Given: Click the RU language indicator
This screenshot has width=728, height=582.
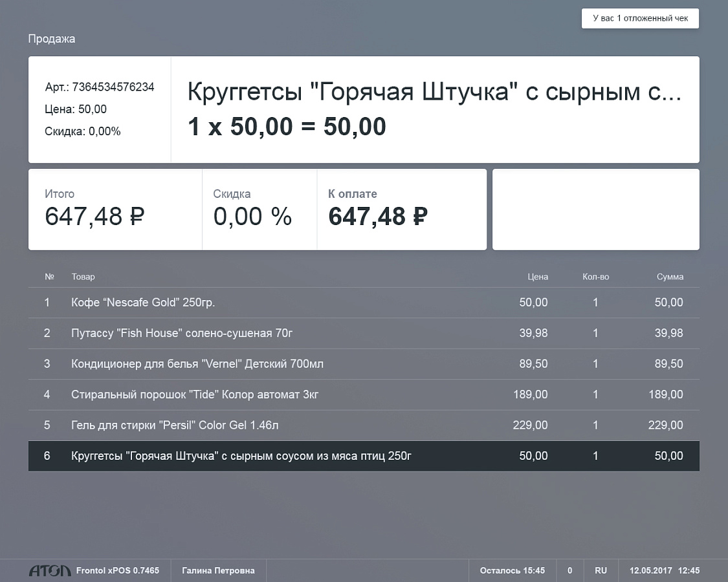Looking at the screenshot, I should (601, 570).
